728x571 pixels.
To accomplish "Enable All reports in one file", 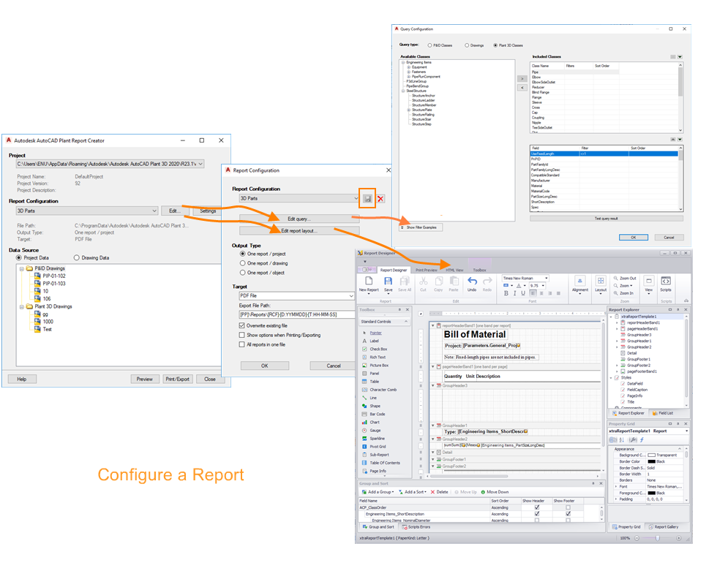I will (242, 344).
